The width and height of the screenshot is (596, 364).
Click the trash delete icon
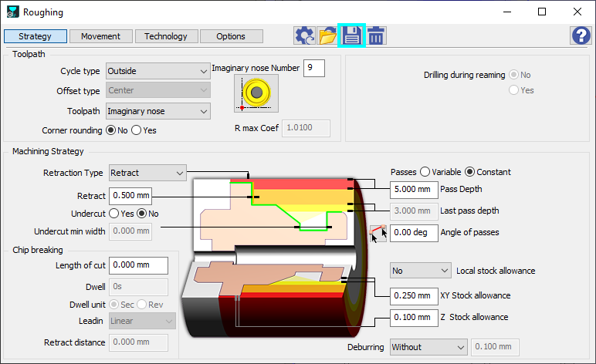(377, 35)
